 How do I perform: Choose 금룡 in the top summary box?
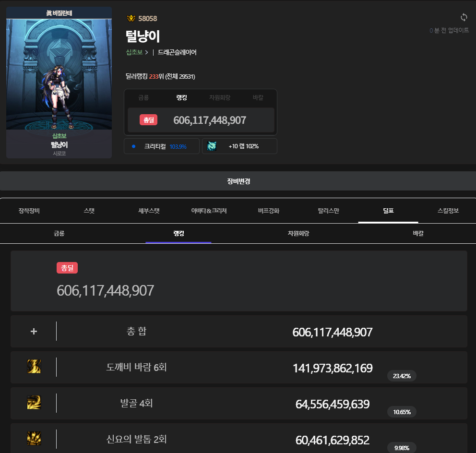(143, 98)
